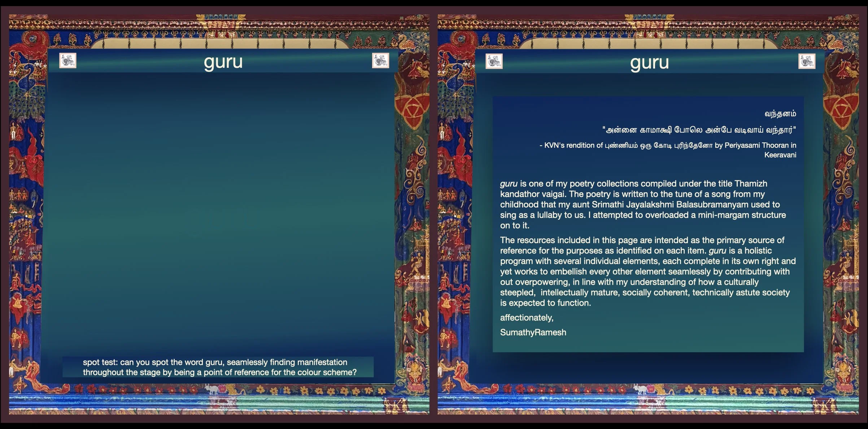Click the 'Thamizh kandathor vaigai' paragraph

642,204
